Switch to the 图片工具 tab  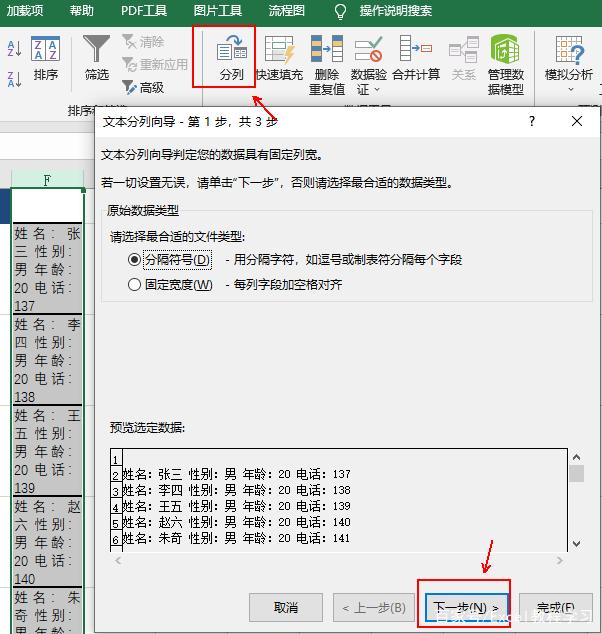[218, 11]
